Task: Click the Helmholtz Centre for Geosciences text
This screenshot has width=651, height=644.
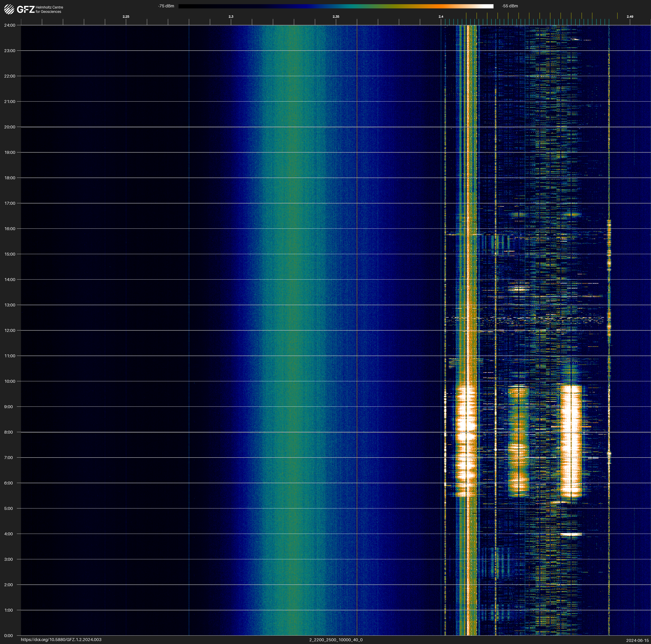Action: (49, 9)
